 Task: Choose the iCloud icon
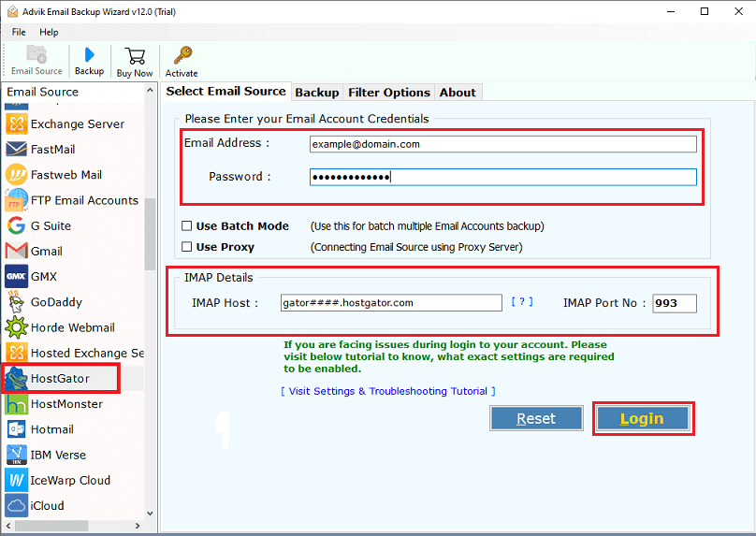click(17, 506)
